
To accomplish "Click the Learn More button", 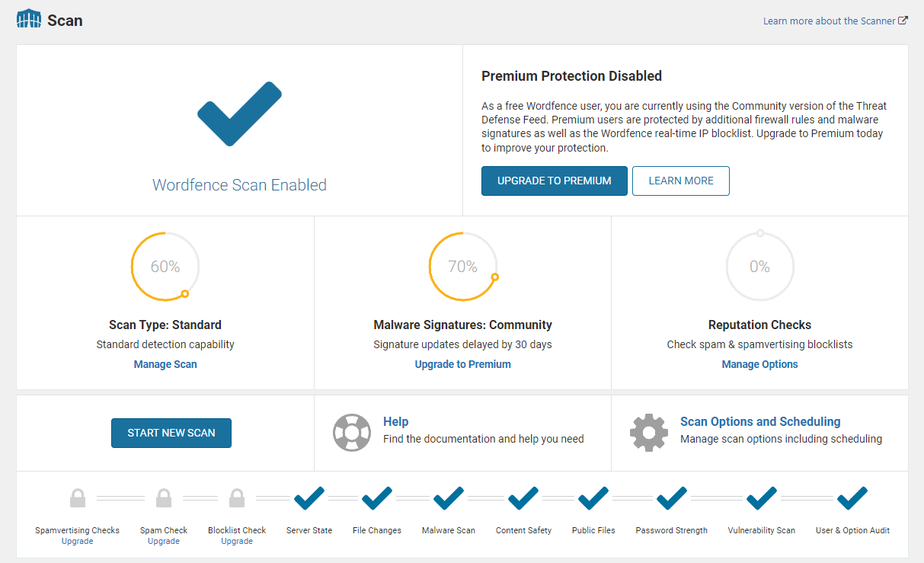I will [x=680, y=181].
